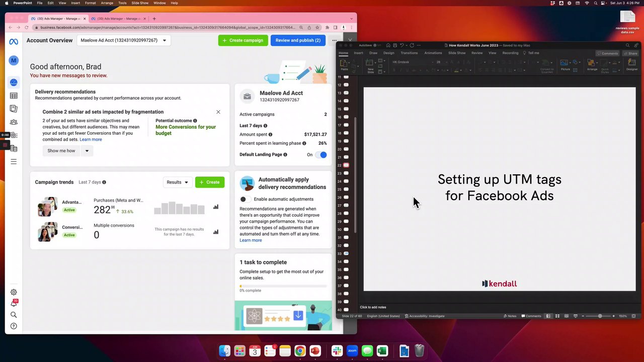Image resolution: width=644 pixels, height=362 pixels.
Task: Toggle Default Landing Page switch
Action: click(x=321, y=155)
